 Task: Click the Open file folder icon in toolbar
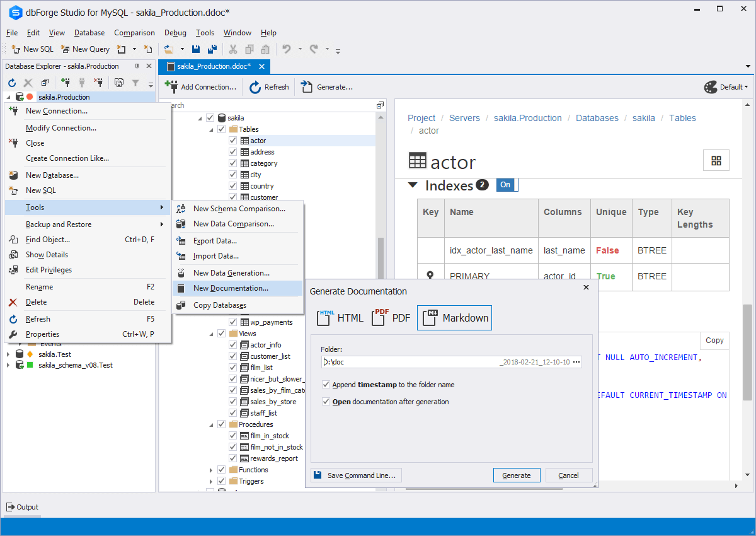169,49
